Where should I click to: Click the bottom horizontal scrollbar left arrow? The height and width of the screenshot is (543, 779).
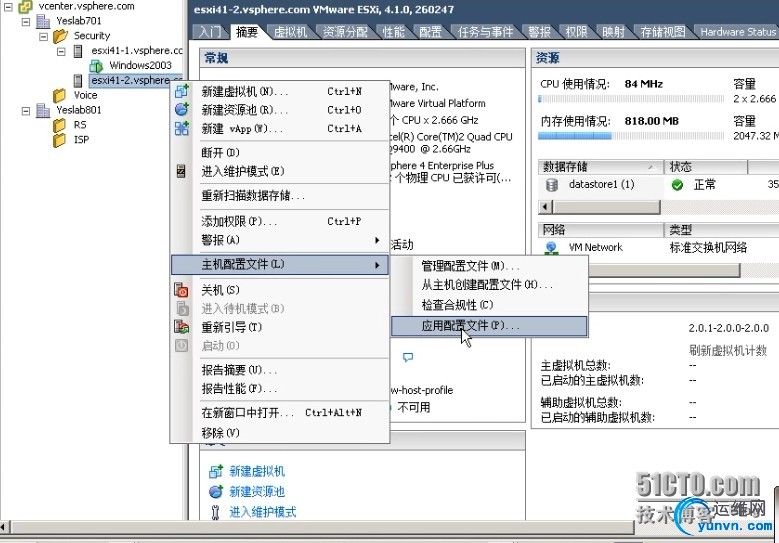(x=4, y=527)
